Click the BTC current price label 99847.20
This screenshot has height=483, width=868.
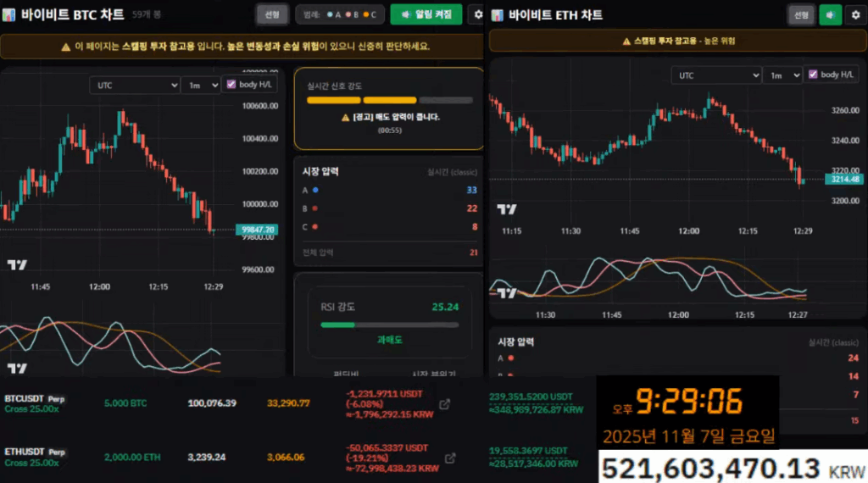257,230
